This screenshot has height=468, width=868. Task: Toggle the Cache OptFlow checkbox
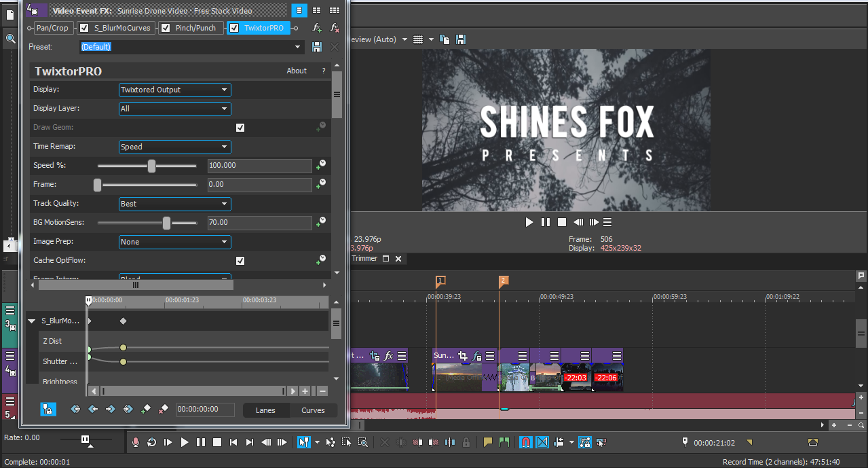coord(240,260)
